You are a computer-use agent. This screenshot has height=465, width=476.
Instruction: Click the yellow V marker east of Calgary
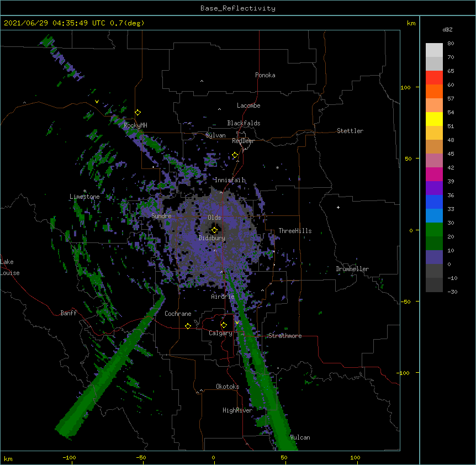(x=237, y=323)
